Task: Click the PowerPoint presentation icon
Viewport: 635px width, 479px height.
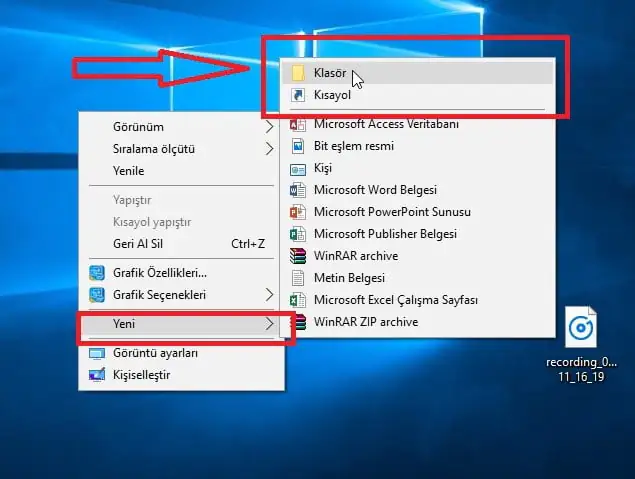Action: [298, 212]
